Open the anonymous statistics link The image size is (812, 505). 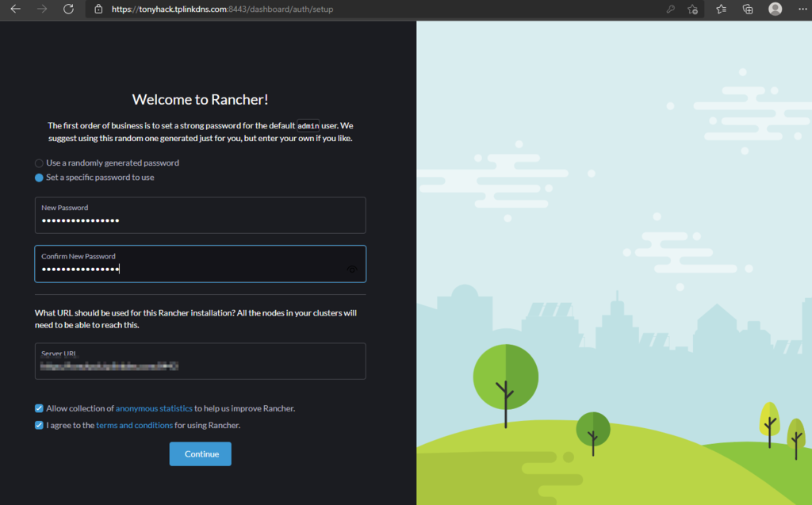click(x=154, y=408)
